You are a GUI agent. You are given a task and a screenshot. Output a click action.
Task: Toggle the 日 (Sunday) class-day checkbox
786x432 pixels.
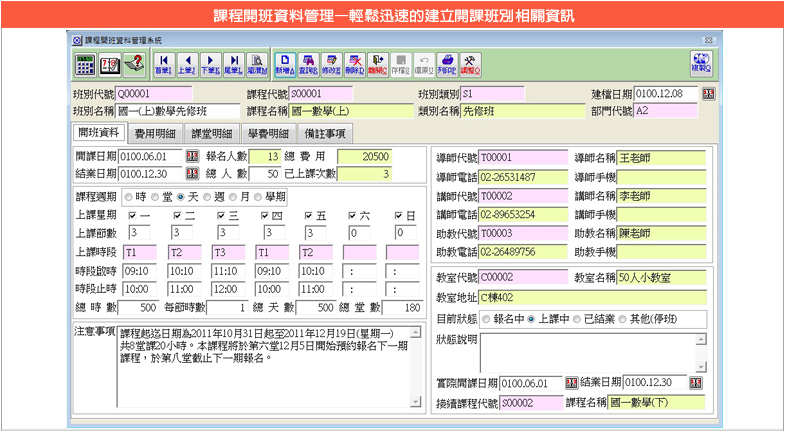(400, 215)
